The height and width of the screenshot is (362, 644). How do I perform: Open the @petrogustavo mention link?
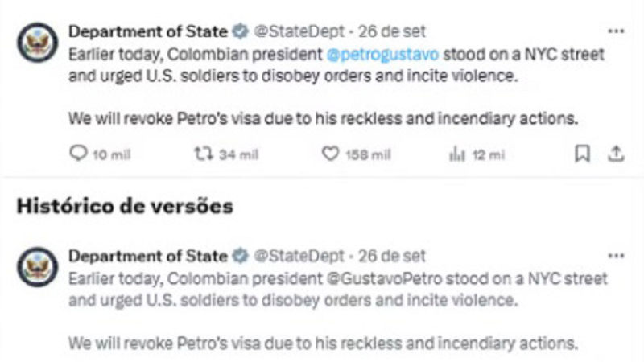point(383,55)
